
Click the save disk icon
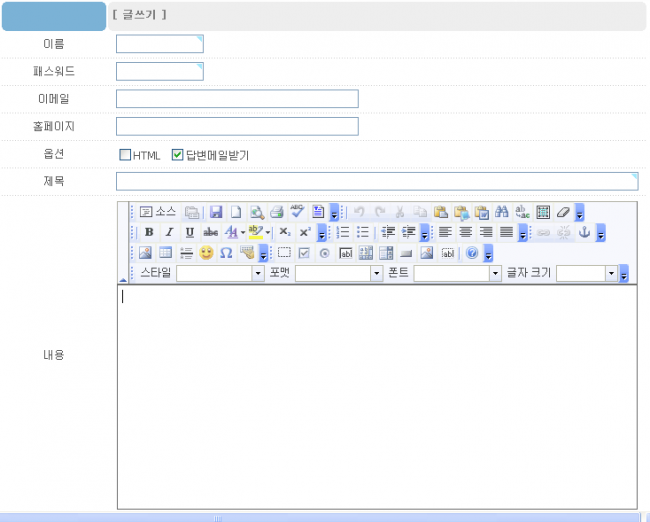(x=216, y=212)
